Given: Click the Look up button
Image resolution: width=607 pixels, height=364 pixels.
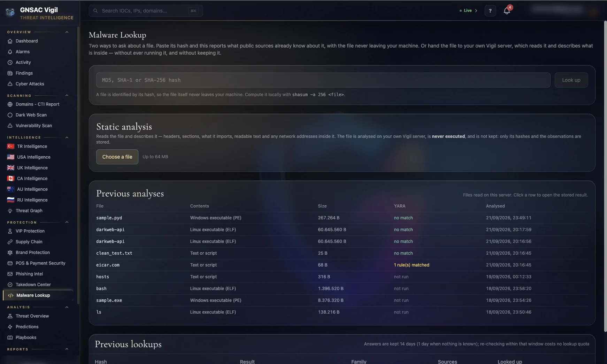Looking at the screenshot, I should 571,80.
